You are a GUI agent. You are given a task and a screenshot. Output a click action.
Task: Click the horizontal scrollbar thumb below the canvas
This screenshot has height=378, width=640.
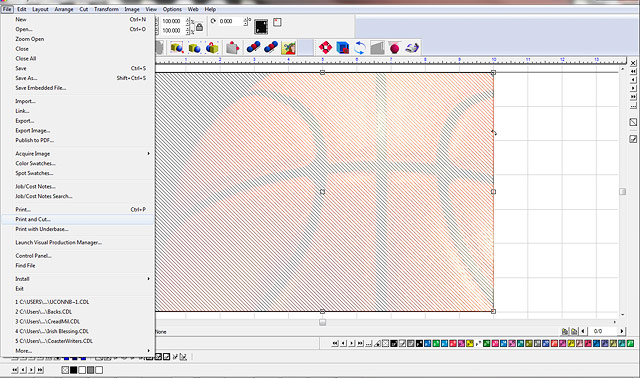[322, 322]
